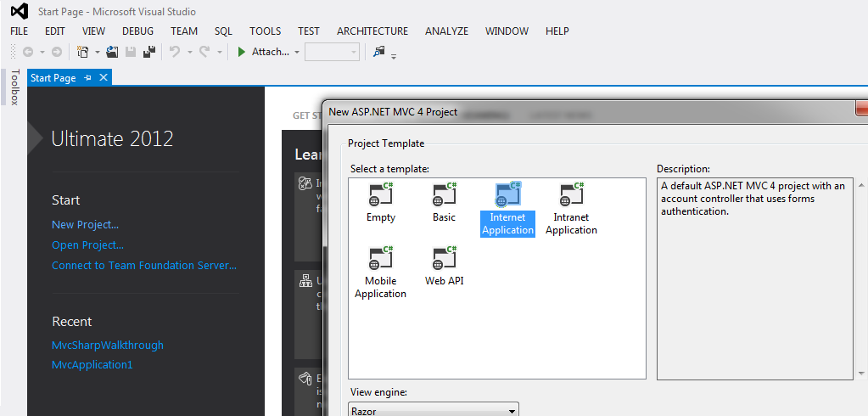Screen dimensions: 868x416
Task: Open the TOOLS menu
Action: coord(266,31)
